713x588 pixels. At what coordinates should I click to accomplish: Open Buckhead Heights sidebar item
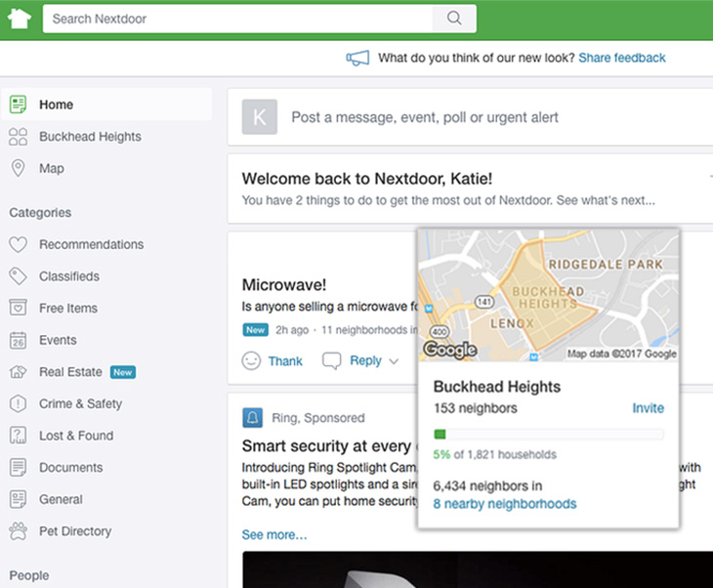(90, 137)
